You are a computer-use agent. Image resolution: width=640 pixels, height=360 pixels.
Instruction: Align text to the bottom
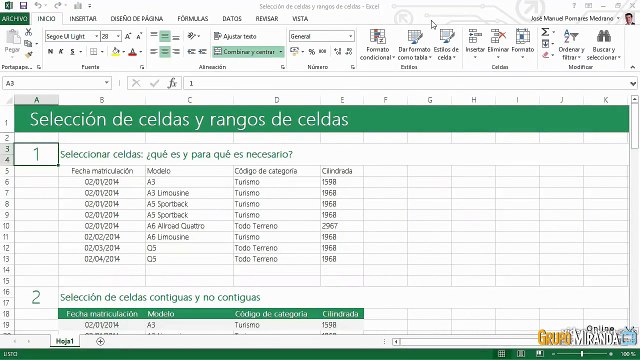tap(176, 36)
